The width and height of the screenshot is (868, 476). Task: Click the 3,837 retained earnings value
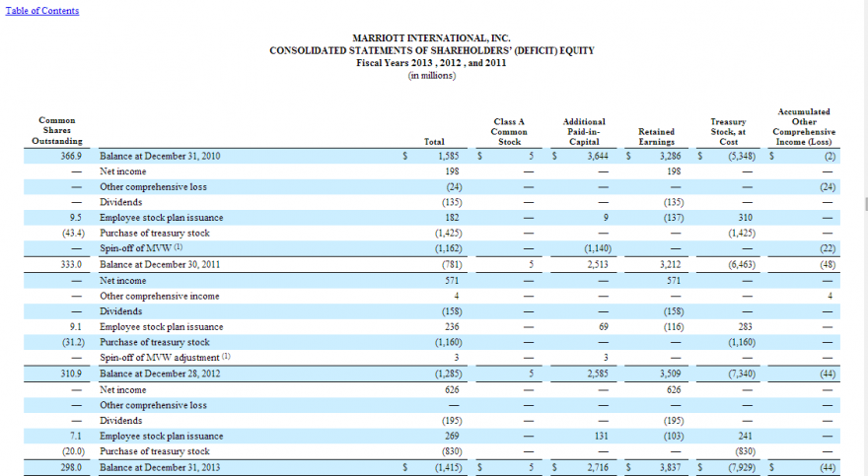pyautogui.click(x=670, y=467)
